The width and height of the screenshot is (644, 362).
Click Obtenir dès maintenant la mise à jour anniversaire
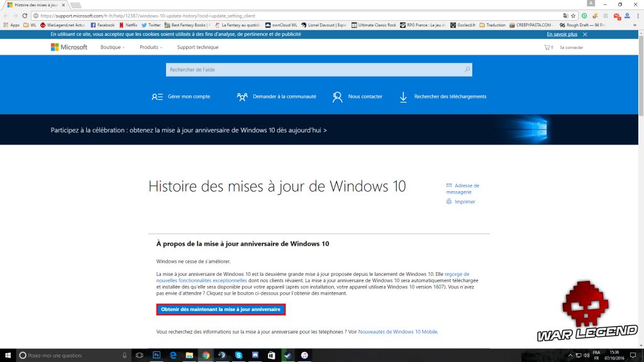pyautogui.click(x=221, y=310)
